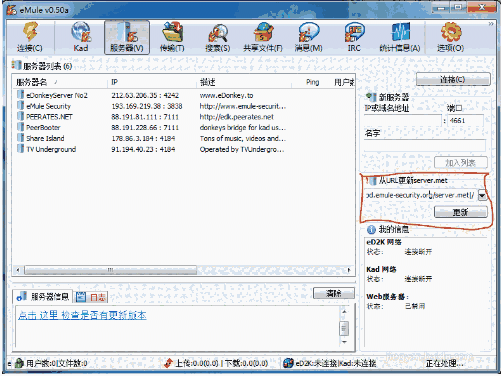Sort by description (描述) column header
The height and width of the screenshot is (376, 501).
coord(244,82)
